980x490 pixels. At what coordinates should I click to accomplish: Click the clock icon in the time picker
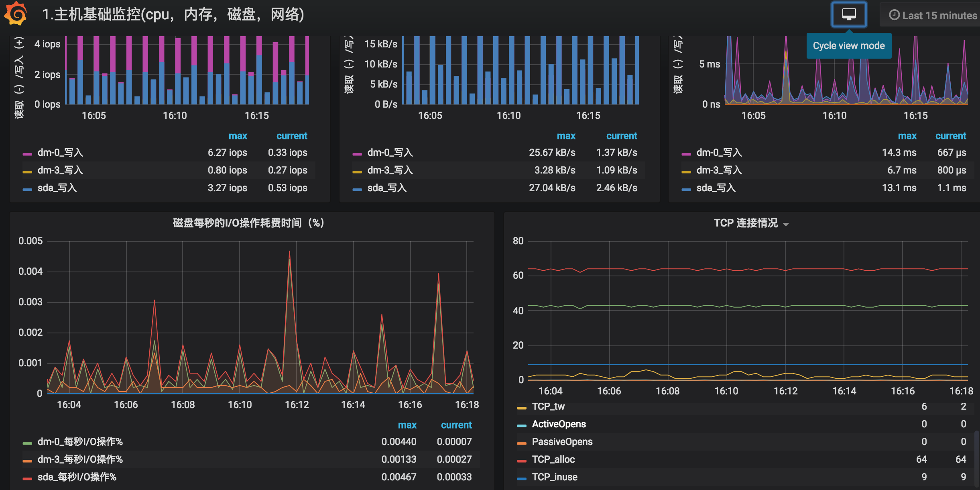pos(894,15)
